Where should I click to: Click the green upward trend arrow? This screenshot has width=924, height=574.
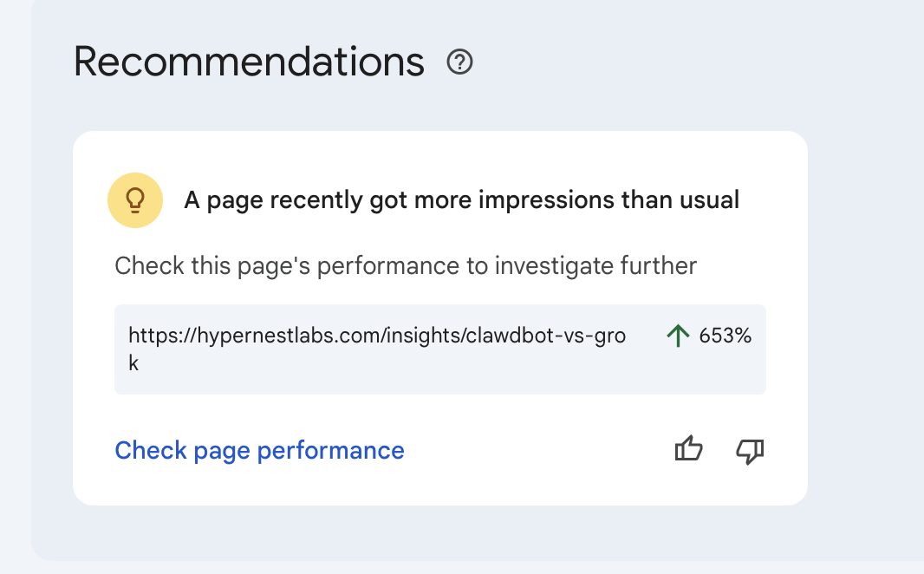pyautogui.click(x=677, y=335)
